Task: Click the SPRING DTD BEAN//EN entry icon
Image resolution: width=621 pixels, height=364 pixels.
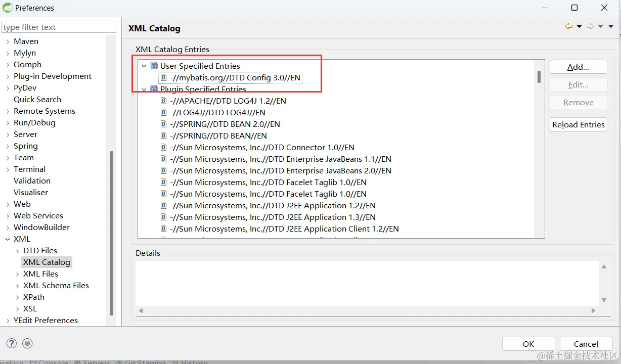Action: point(163,135)
